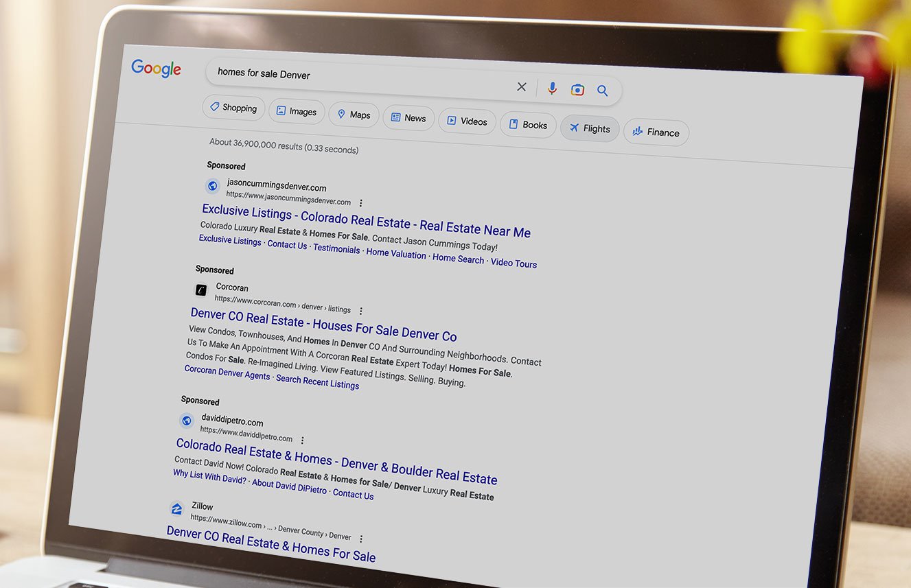Open 'Colorado Real Estate & Homes - Denver & Boulder' headline
911x588 pixels.
pos(336,462)
